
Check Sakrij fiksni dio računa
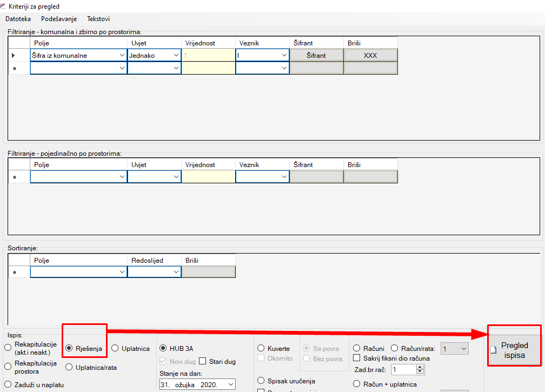(357, 358)
